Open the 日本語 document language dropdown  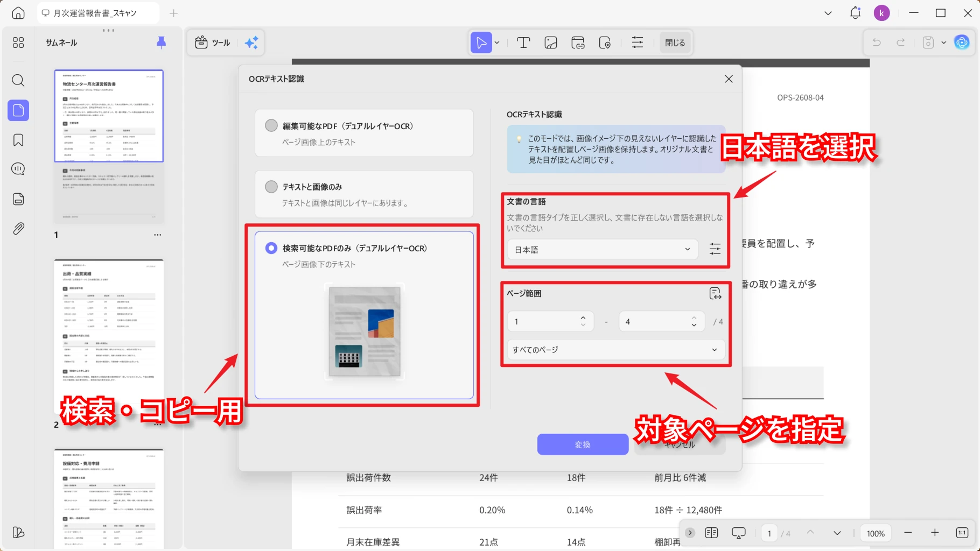[603, 249]
